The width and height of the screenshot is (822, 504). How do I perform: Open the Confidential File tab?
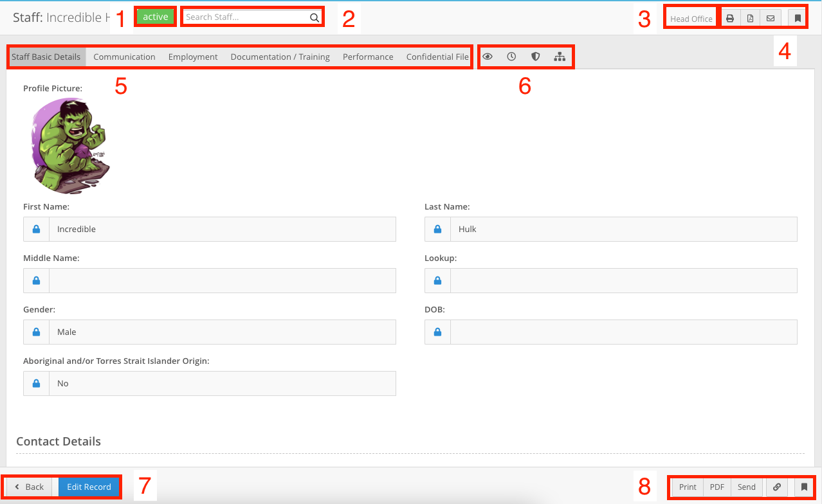(437, 57)
